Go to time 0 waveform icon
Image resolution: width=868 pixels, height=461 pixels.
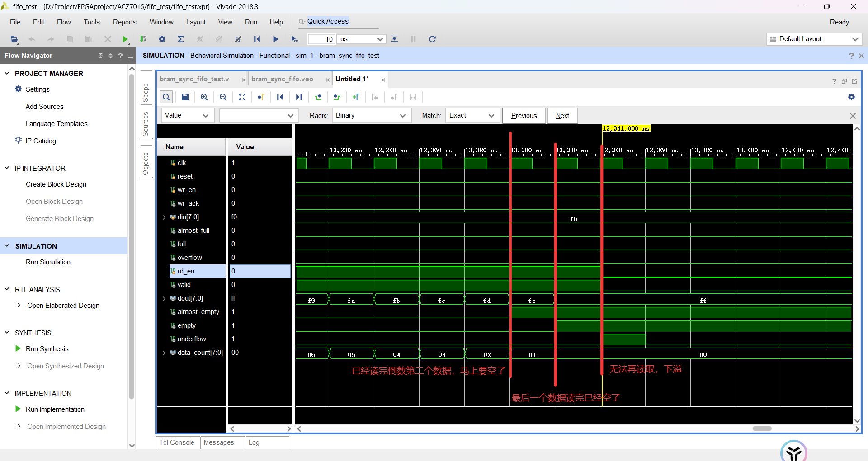[x=280, y=97]
